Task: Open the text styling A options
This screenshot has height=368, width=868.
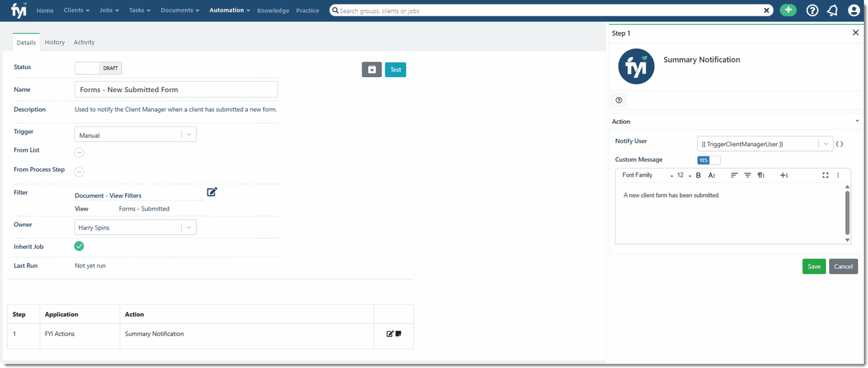Action: 712,176
